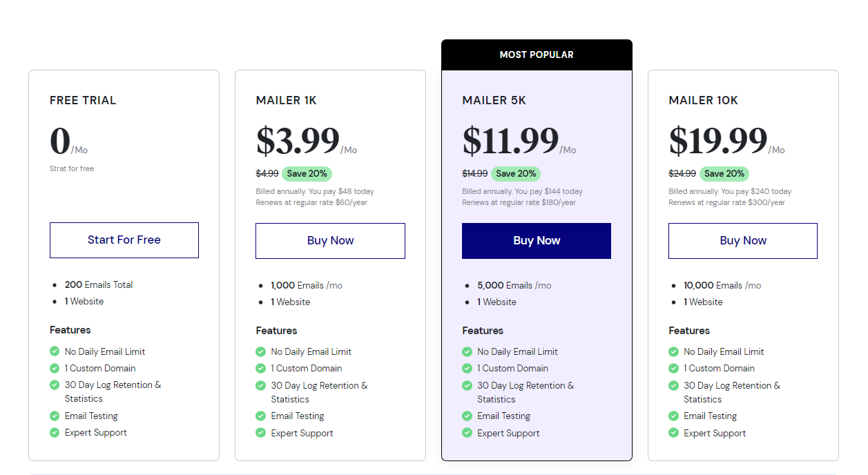Viewport: 868px width, 475px height.
Task: Click MOST POPULAR banner
Action: click(537, 55)
